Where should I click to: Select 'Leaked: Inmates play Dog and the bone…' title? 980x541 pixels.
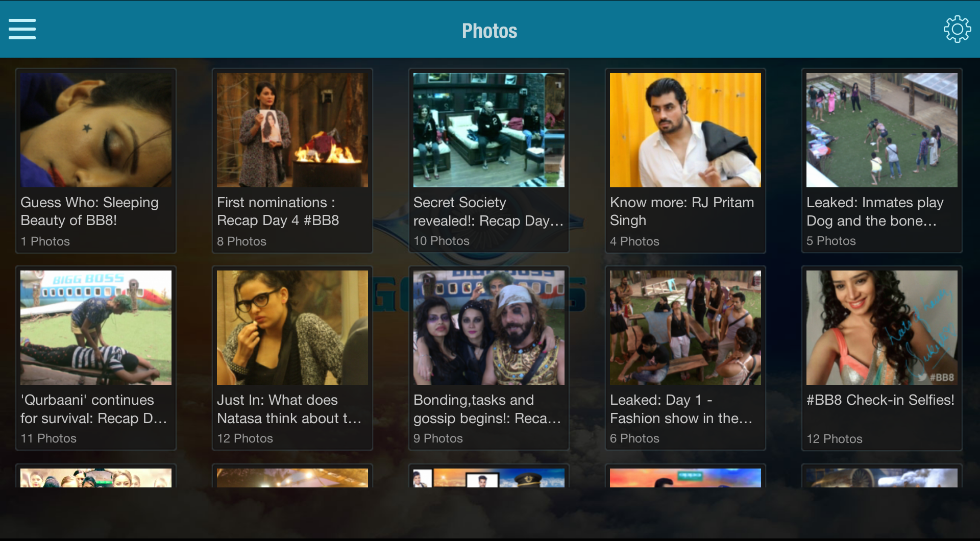click(875, 211)
